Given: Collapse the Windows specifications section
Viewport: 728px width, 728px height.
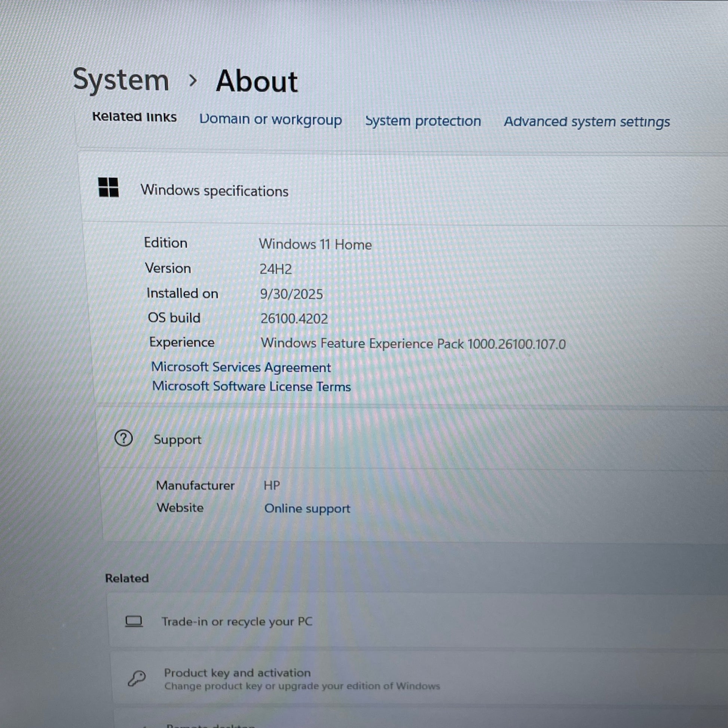Looking at the screenshot, I should [x=214, y=191].
